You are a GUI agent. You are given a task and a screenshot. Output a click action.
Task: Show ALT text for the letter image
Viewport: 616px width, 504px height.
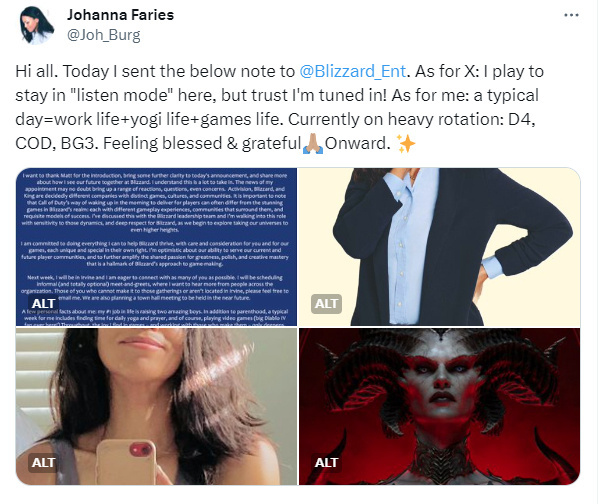(44, 303)
